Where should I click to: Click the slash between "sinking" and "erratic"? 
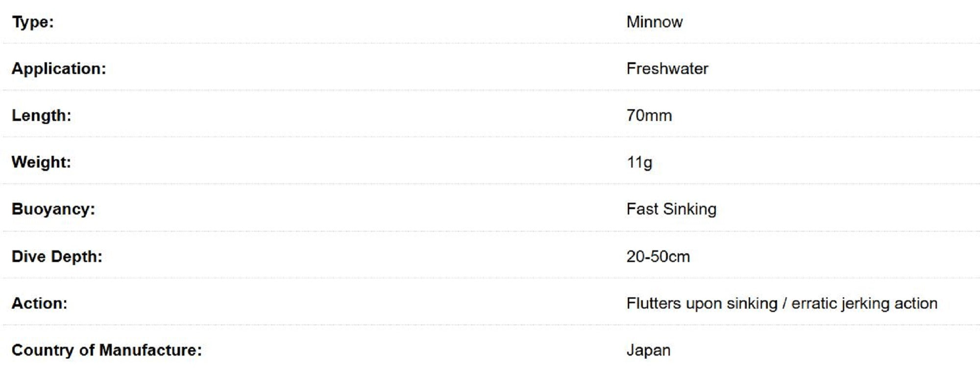[x=784, y=304]
